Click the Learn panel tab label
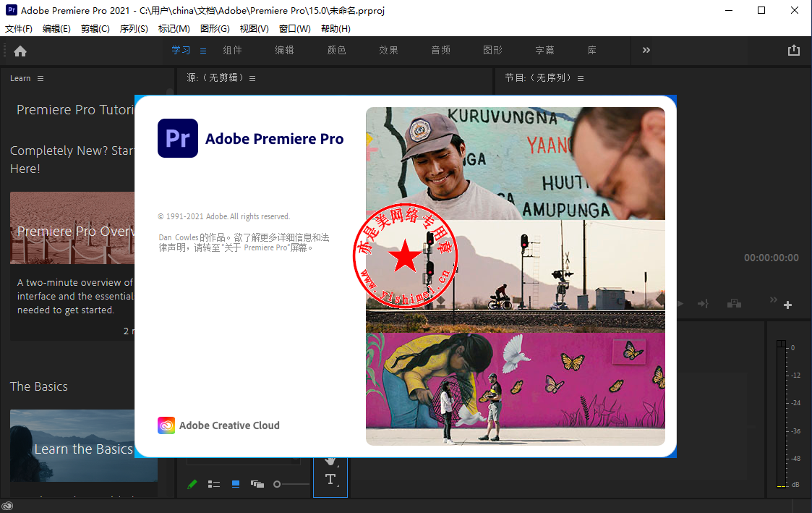The height and width of the screenshot is (513, 812). click(x=20, y=78)
